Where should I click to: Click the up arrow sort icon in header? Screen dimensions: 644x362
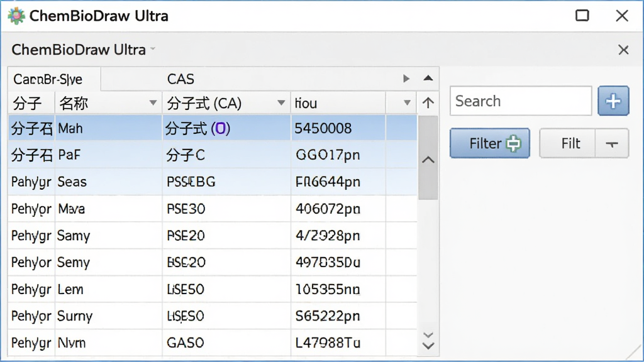point(428,102)
